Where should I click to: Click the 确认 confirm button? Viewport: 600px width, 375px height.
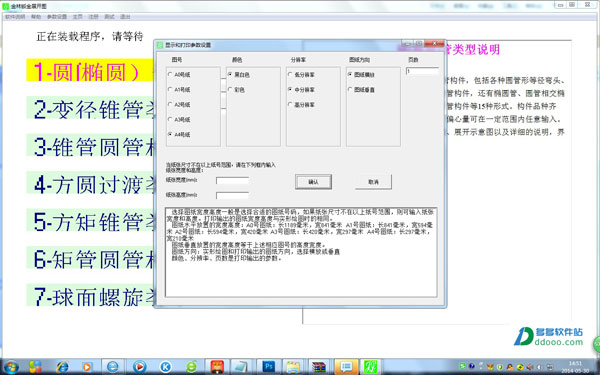313,182
